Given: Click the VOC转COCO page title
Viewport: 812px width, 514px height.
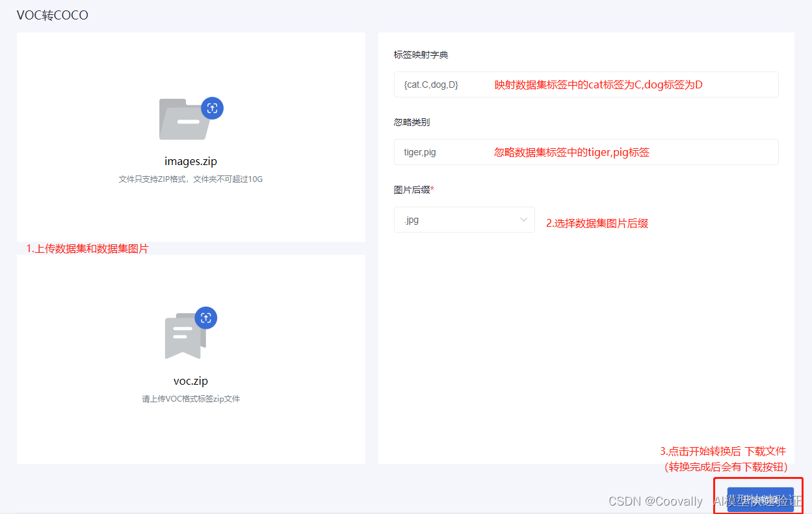Looking at the screenshot, I should point(53,15).
